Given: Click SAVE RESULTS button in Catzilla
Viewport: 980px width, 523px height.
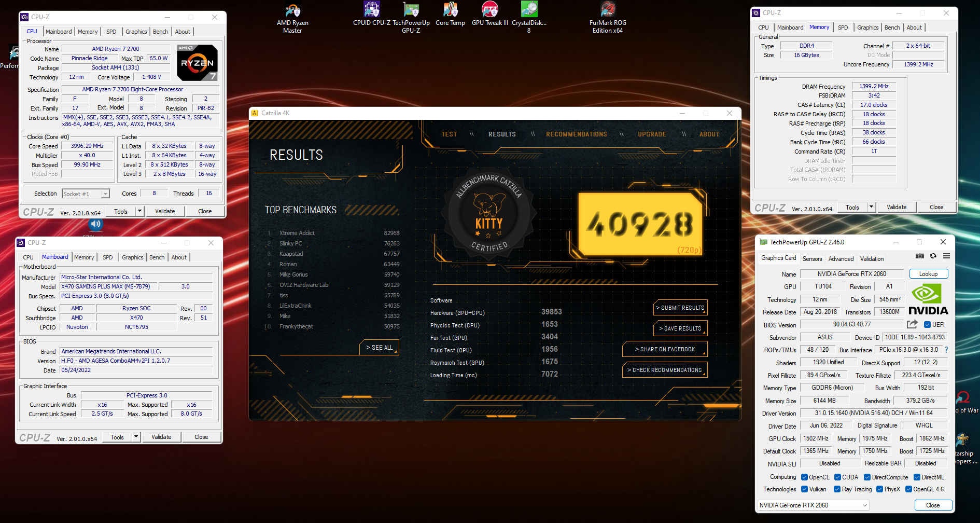Looking at the screenshot, I should pyautogui.click(x=680, y=328).
